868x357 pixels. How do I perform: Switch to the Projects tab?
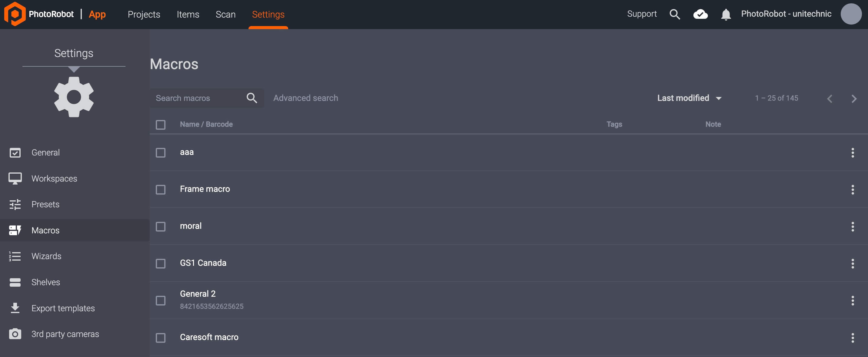click(x=144, y=15)
